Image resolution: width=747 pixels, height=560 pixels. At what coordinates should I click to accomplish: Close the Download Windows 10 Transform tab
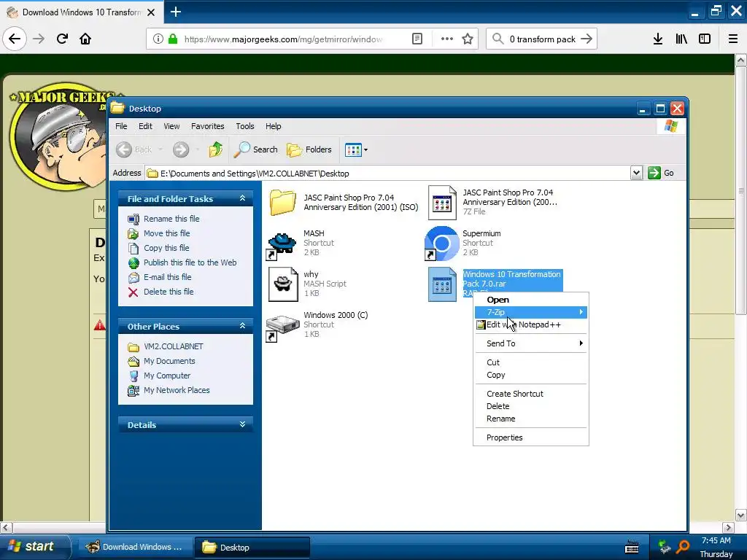pyautogui.click(x=151, y=12)
